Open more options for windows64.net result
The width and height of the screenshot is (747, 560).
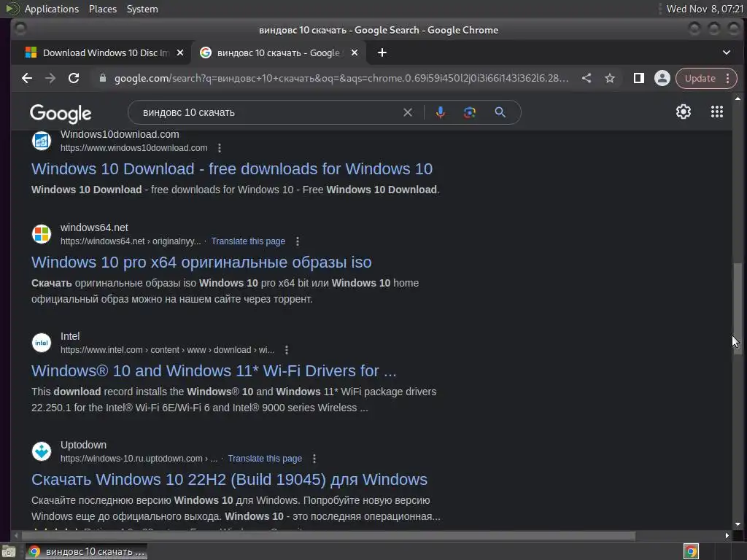(298, 241)
